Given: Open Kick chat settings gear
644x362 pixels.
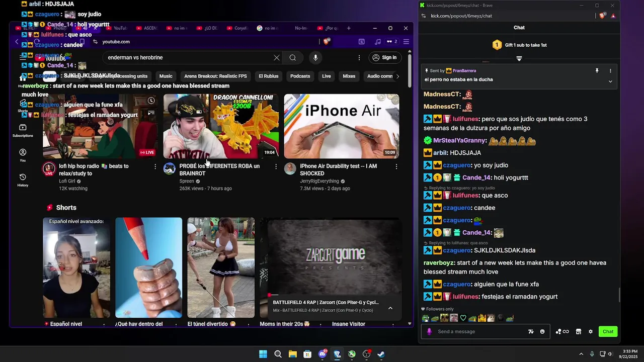Looking at the screenshot, I should point(591,331).
